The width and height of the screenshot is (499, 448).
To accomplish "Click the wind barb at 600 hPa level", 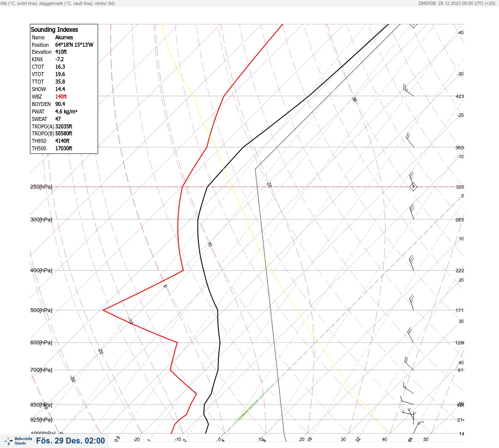I will [410, 336].
